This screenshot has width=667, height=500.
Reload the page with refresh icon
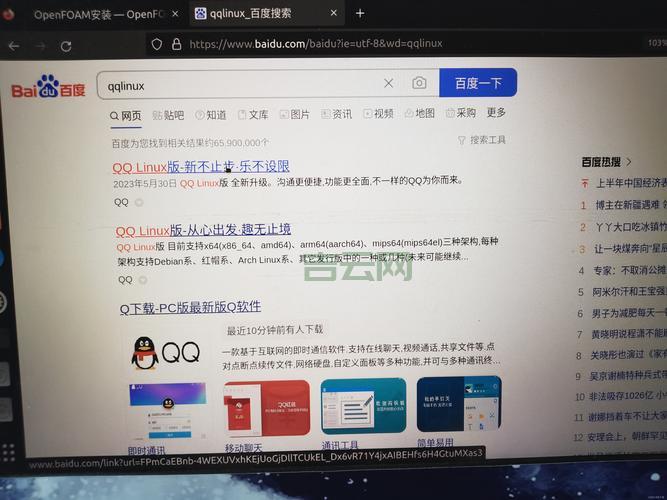tap(66, 46)
